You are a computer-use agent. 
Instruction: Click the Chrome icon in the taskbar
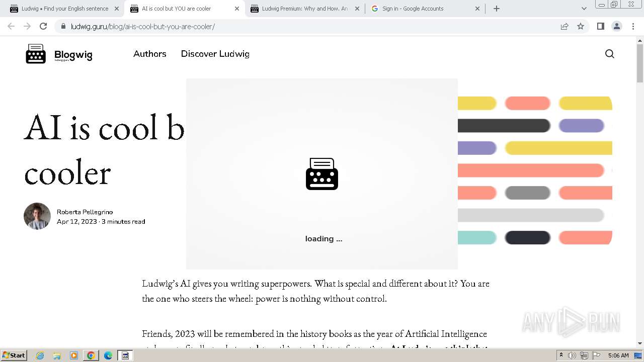point(91,355)
